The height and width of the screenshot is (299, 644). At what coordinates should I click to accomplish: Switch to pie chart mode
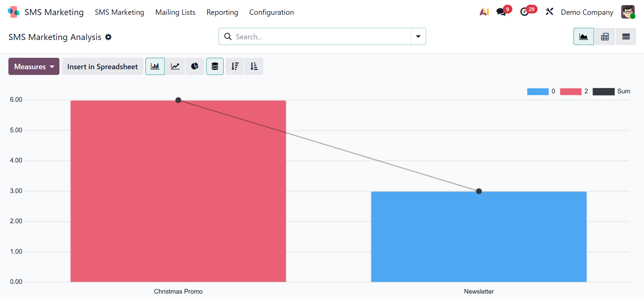pos(195,67)
